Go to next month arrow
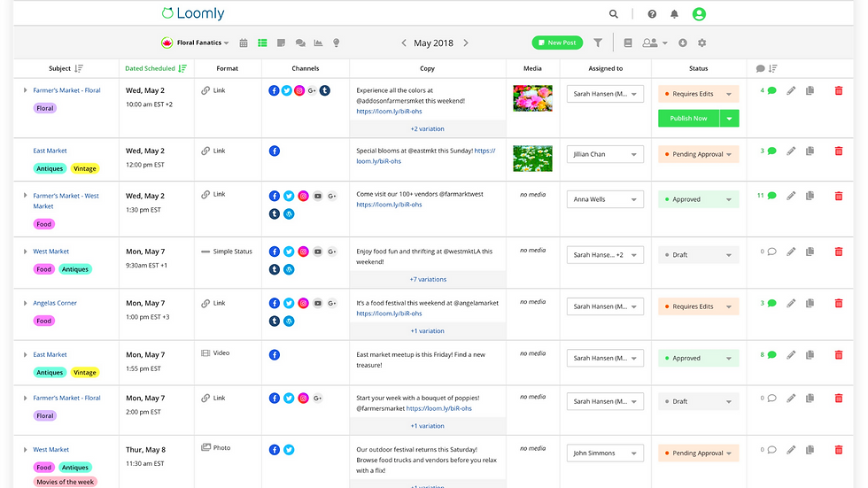868x488 pixels. (x=466, y=43)
